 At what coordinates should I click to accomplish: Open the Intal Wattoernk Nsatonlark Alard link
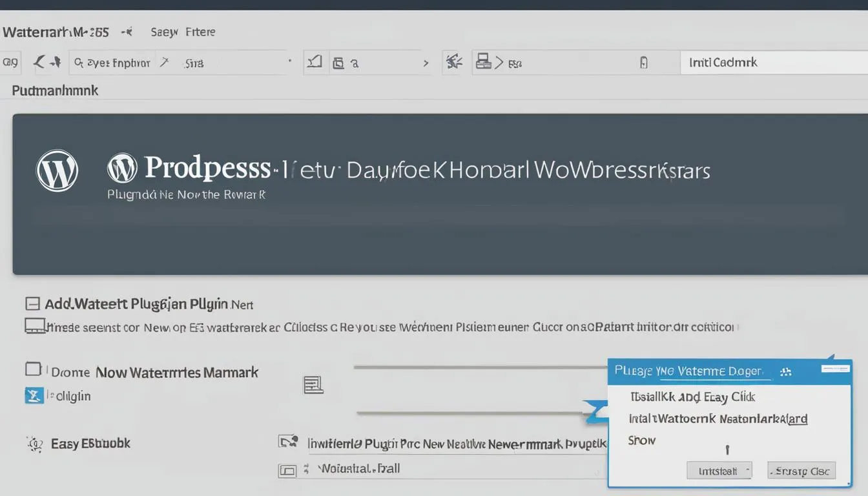(x=718, y=418)
